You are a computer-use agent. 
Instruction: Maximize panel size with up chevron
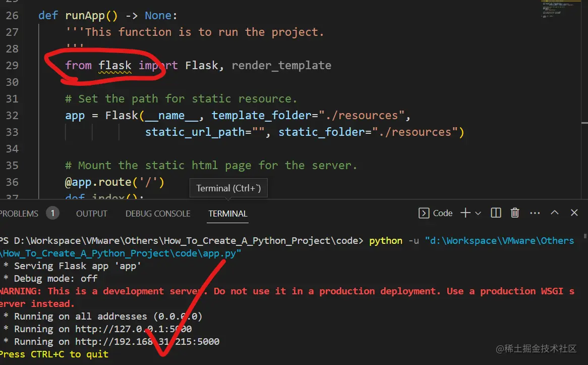pyautogui.click(x=555, y=213)
